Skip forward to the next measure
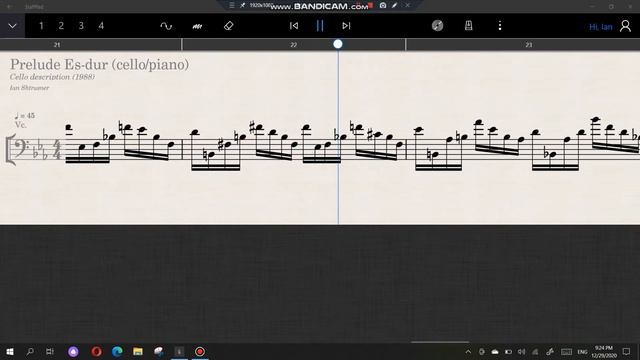The height and width of the screenshot is (360, 640). pyautogui.click(x=346, y=26)
